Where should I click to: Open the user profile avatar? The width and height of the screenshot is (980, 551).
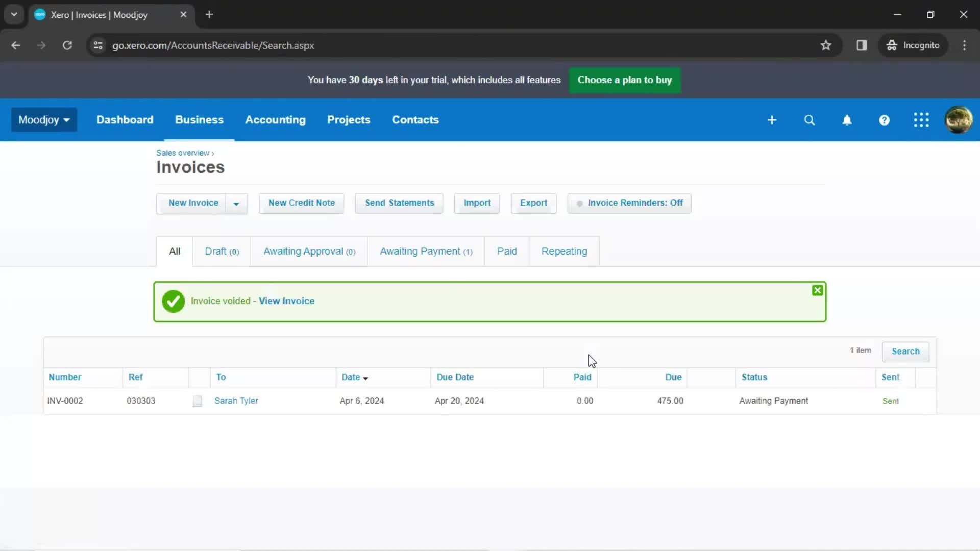[x=959, y=120]
